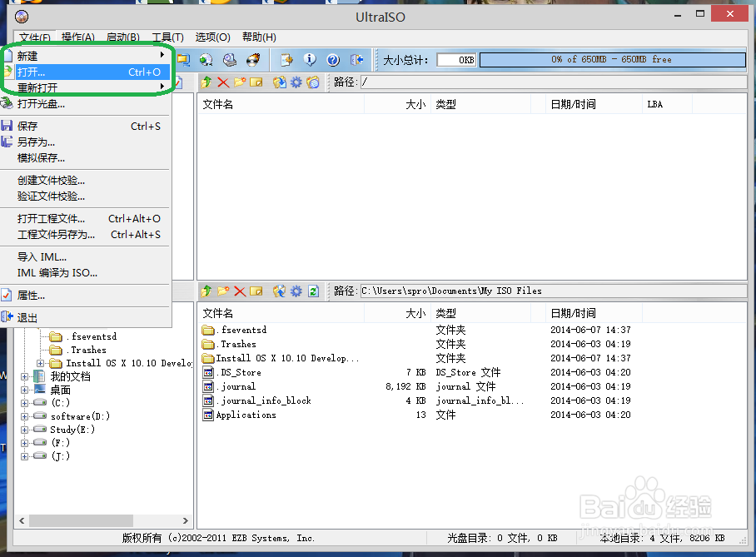Screen dimensions: 756x557
Task: Select .Trashes folder in tree
Action: coord(88,351)
